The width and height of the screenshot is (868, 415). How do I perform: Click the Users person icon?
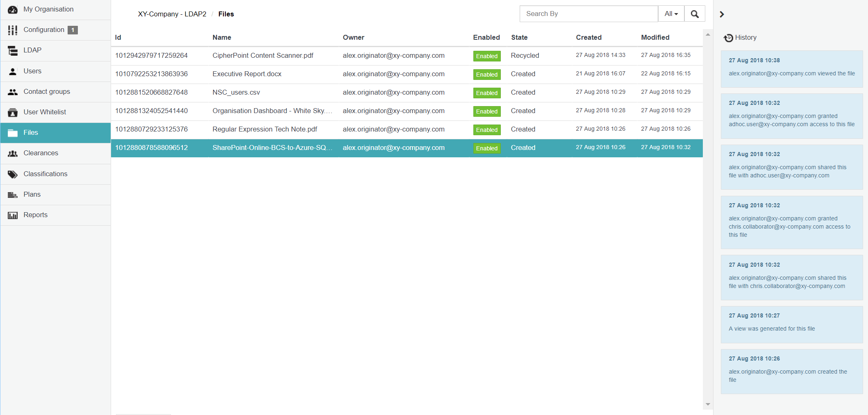[x=13, y=71]
